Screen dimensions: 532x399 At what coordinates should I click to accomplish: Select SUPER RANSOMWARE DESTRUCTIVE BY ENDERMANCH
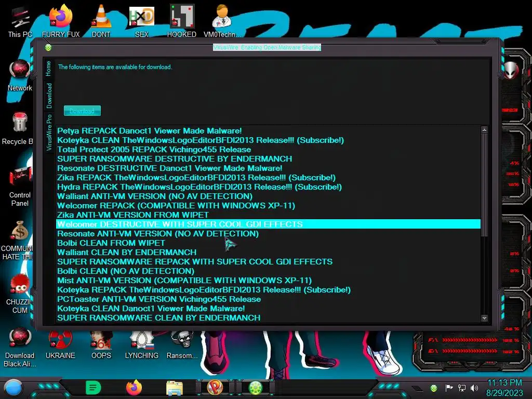click(268, 159)
